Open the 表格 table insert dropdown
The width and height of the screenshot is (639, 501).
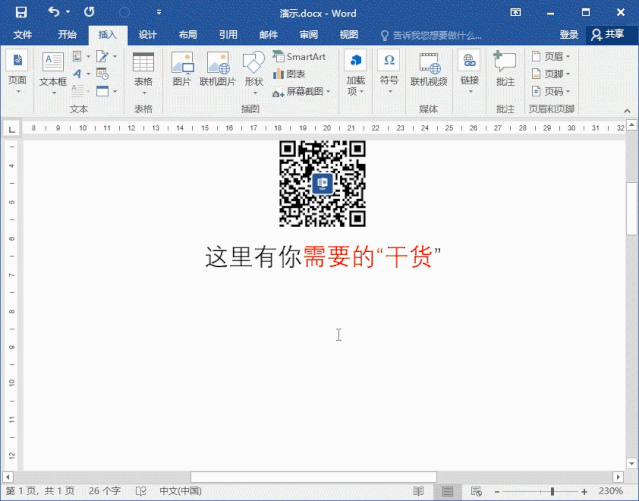pyautogui.click(x=143, y=73)
